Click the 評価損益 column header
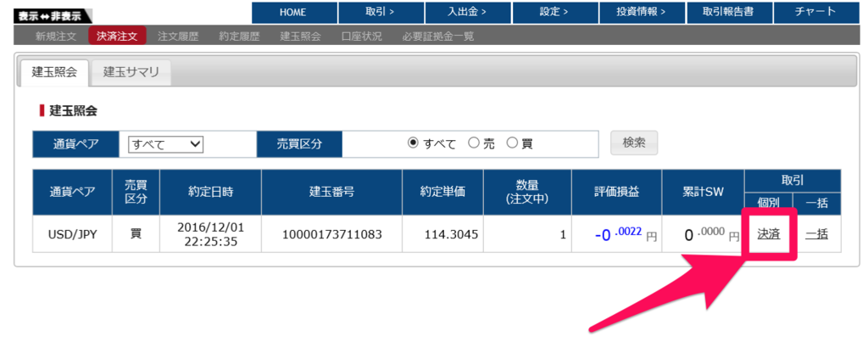The width and height of the screenshot is (868, 359). point(617,193)
